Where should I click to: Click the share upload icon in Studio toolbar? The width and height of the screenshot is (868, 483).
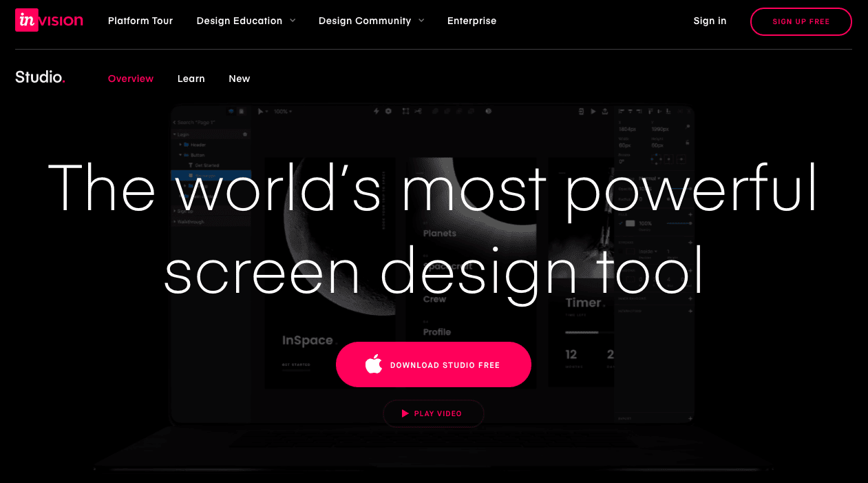click(x=605, y=111)
